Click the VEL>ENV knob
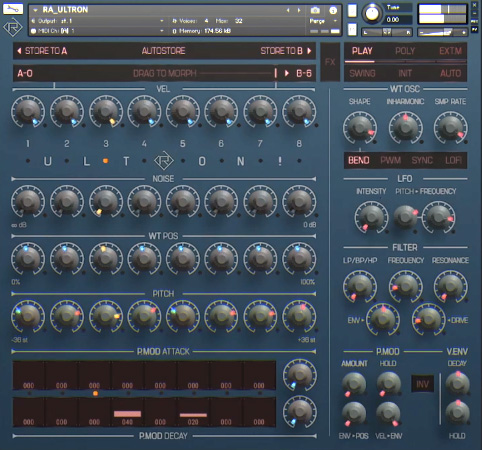The height and width of the screenshot is (450, 482). pos(388,414)
